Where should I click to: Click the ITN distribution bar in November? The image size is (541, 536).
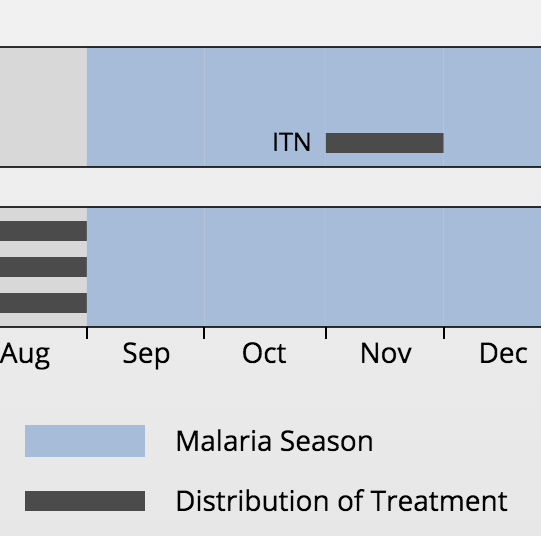(x=385, y=143)
